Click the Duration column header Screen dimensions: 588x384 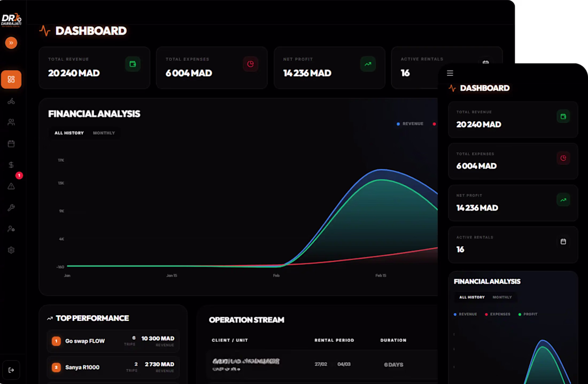pos(393,340)
